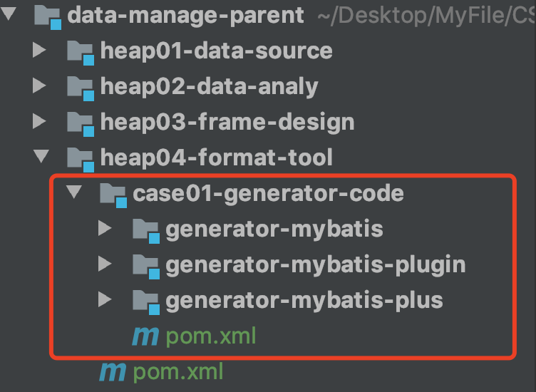
Task: Click the Maven icon of the outer pom.xml
Action: click(113, 371)
